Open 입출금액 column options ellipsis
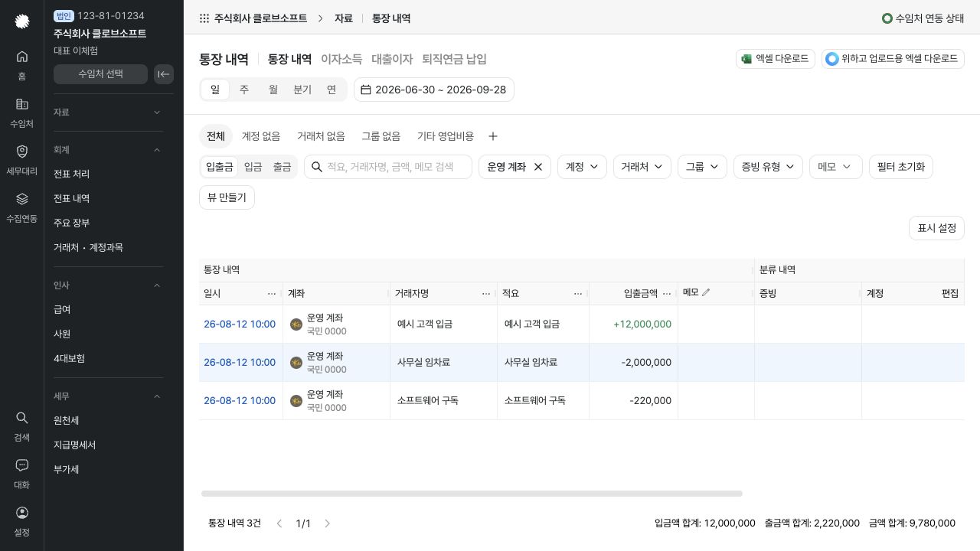 (x=667, y=293)
